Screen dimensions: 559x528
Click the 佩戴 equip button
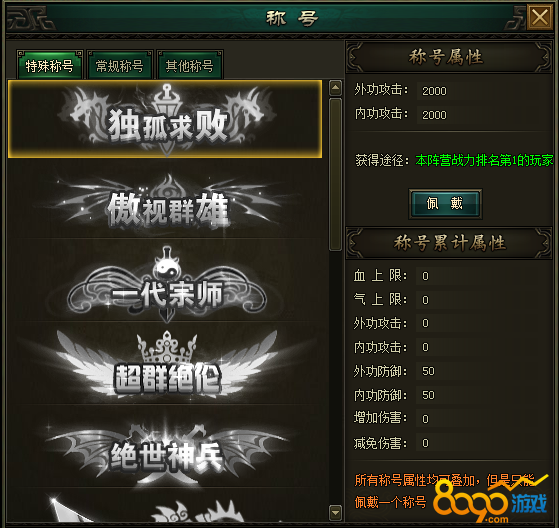[445, 204]
